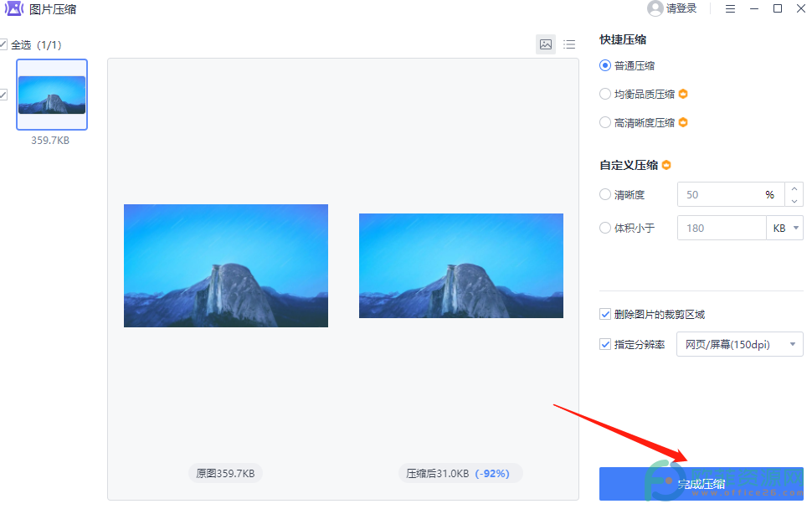Minimize the 图片压缩 window
This screenshot has width=812, height=509.
coord(754,9)
